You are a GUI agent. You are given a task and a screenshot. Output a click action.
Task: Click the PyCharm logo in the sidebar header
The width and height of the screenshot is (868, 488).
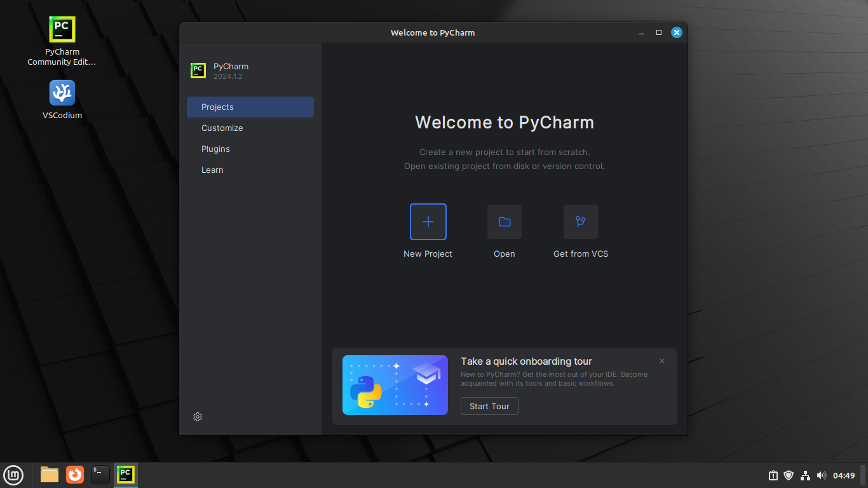[198, 71]
